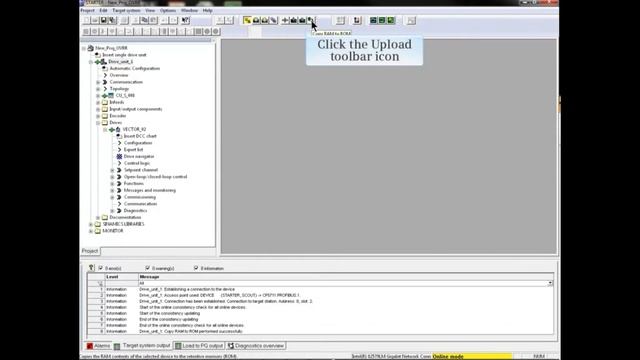The width and height of the screenshot is (640, 360).
Task: Click the Undo toolbar icon
Action: pyautogui.click(x=164, y=20)
